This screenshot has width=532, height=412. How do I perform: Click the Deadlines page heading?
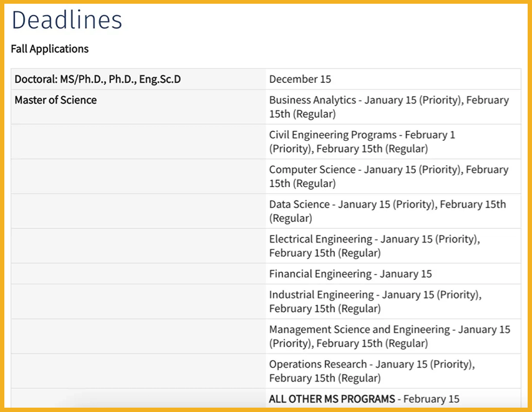[x=67, y=21]
